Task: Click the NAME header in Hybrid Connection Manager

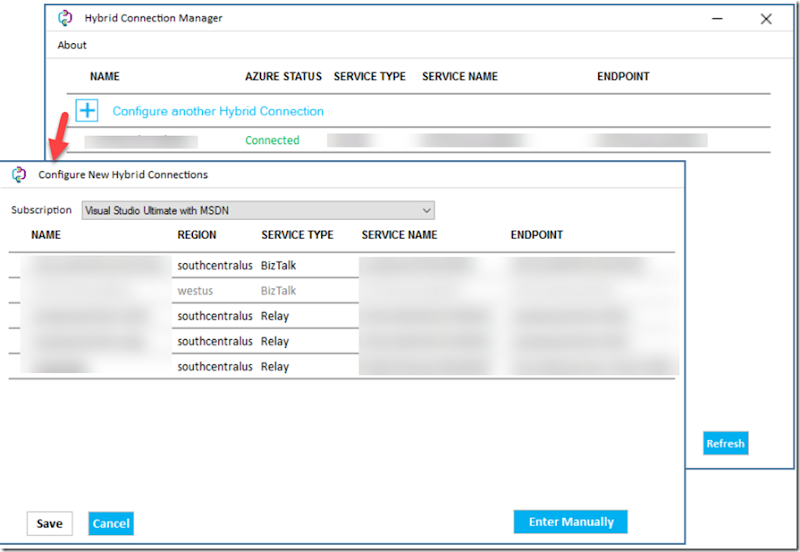Action: coord(105,77)
